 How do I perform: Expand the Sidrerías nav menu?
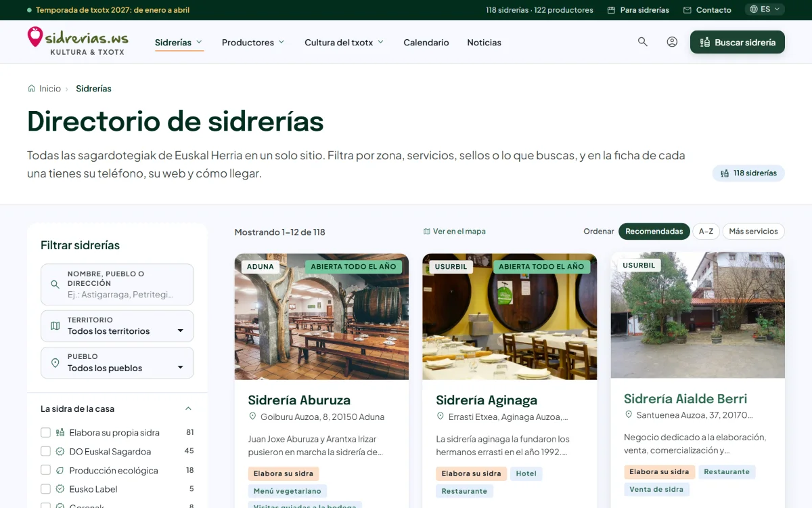[x=179, y=42]
